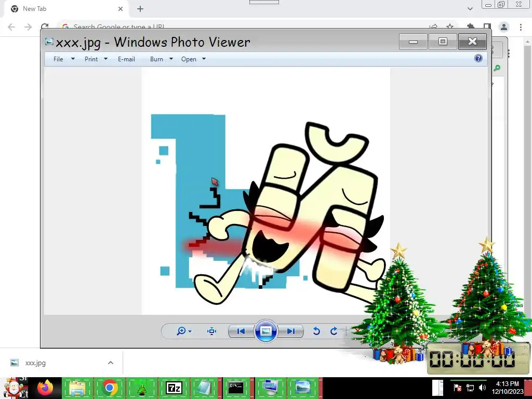Click Chrome forward arrow
Screen dimensions: 532x399
click(x=28, y=27)
